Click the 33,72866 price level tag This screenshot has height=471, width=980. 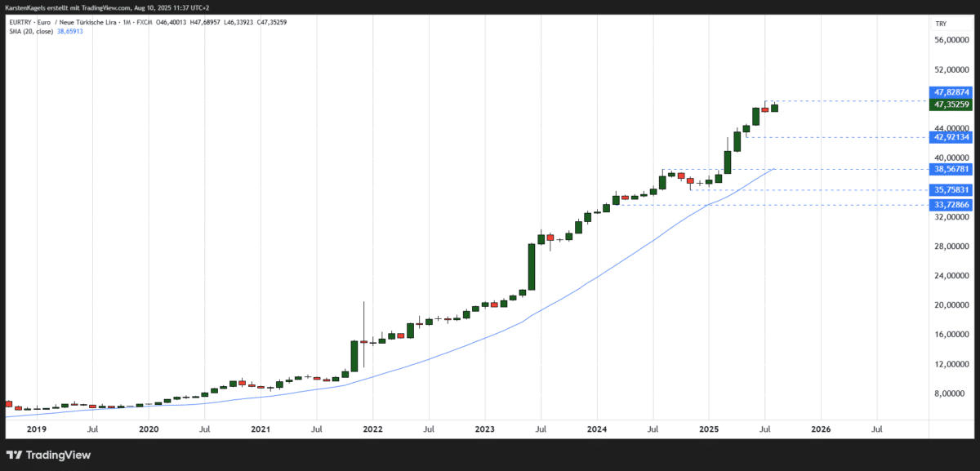[x=952, y=205]
